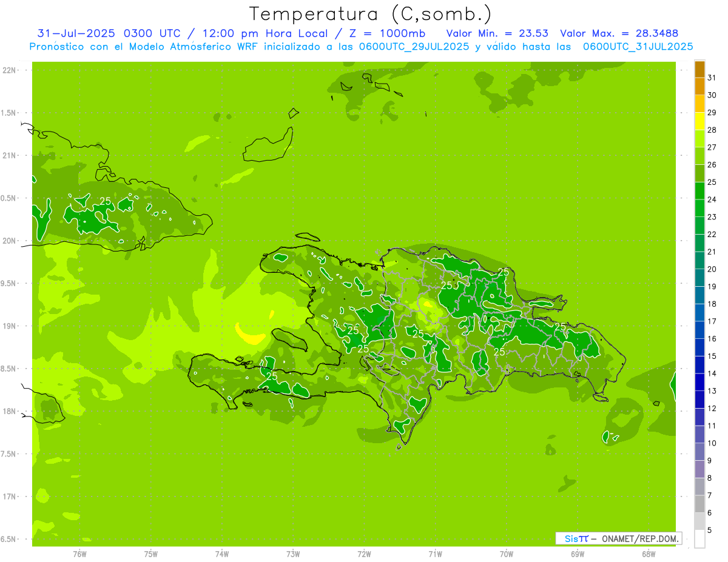Pick the yellow color band between 28 and 29
Image resolution: width=728 pixels, height=562 pixels.
tap(699, 121)
